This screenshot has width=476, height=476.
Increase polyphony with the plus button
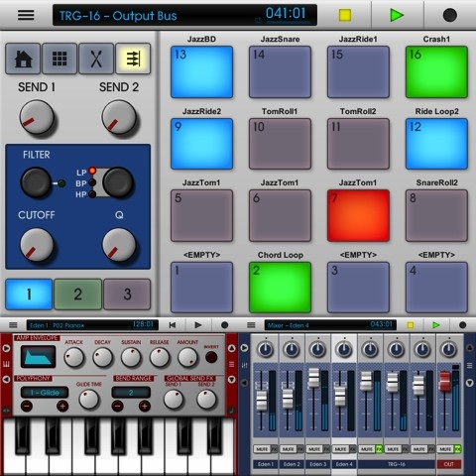(62, 406)
